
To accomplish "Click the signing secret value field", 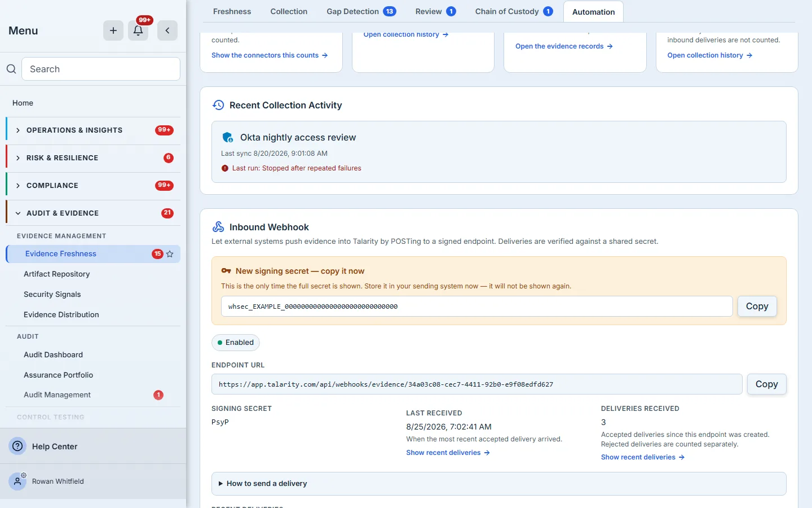I will point(476,306).
